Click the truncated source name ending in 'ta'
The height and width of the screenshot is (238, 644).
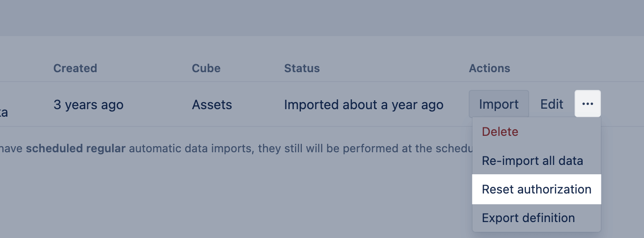point(4,113)
